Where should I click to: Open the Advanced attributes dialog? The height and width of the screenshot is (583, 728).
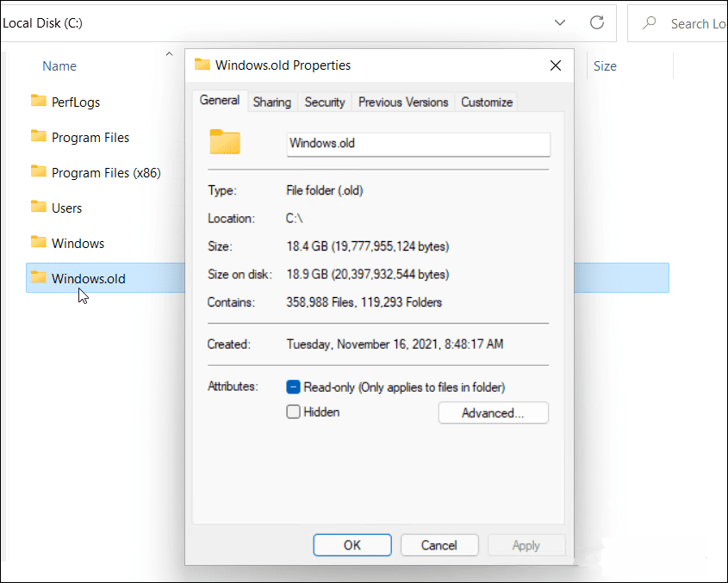(493, 412)
